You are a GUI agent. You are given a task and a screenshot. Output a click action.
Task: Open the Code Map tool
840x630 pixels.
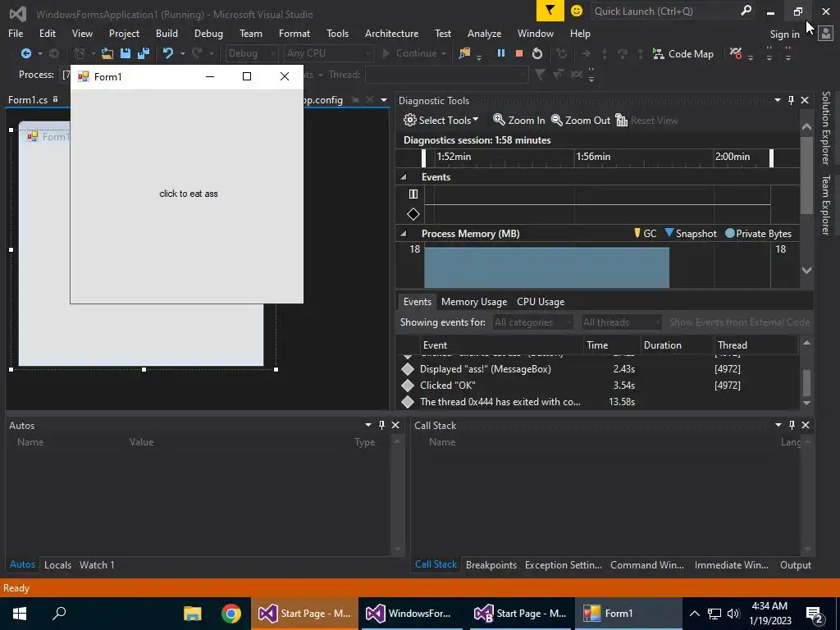[x=683, y=53]
